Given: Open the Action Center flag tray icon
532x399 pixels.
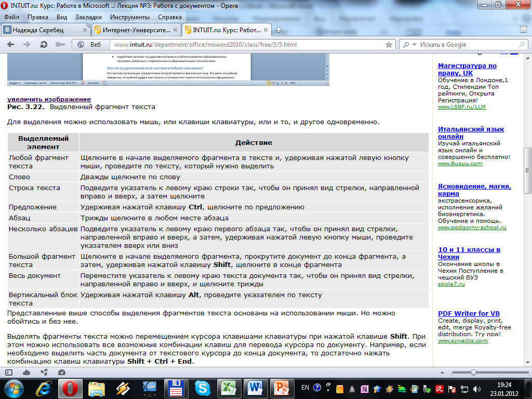Looking at the screenshot, I should 452,389.
